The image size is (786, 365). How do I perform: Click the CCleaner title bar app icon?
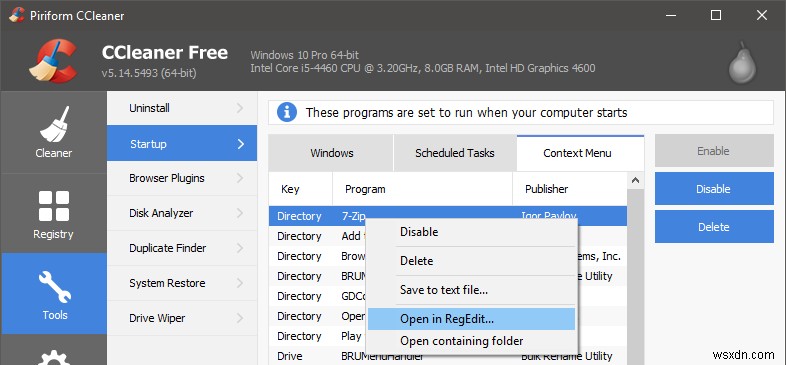16,16
